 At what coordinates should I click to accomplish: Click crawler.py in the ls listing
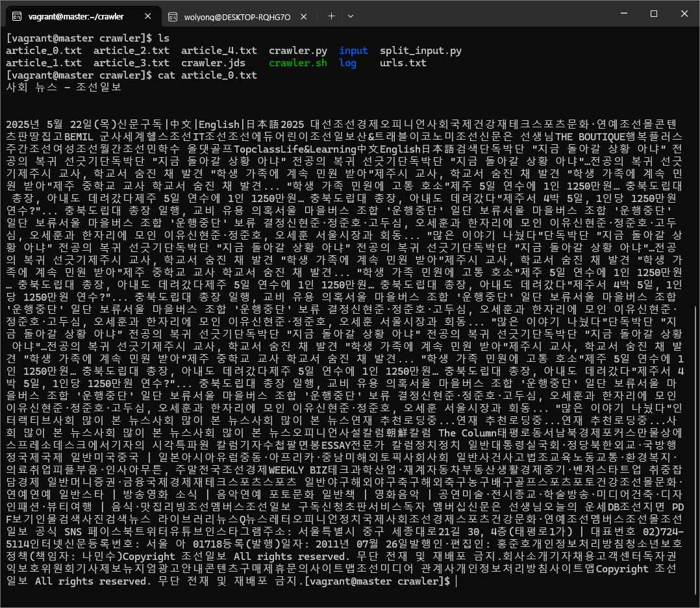[297, 51]
